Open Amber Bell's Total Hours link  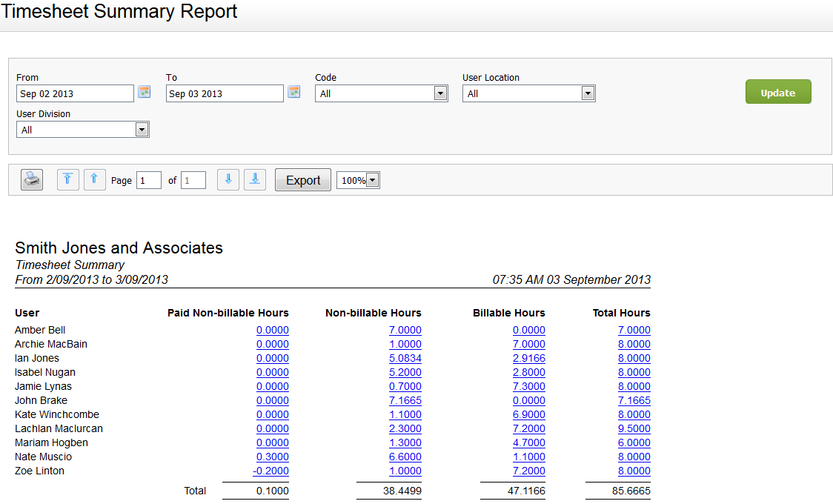click(634, 330)
